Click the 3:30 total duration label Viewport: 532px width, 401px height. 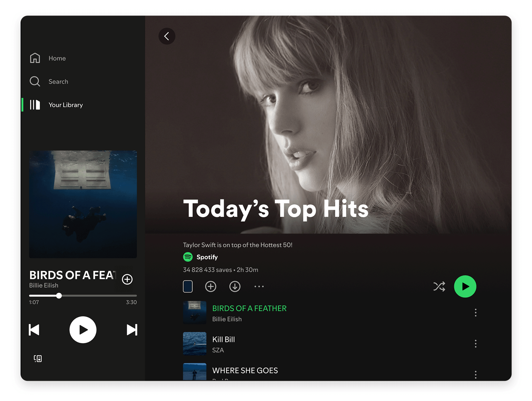(x=131, y=302)
